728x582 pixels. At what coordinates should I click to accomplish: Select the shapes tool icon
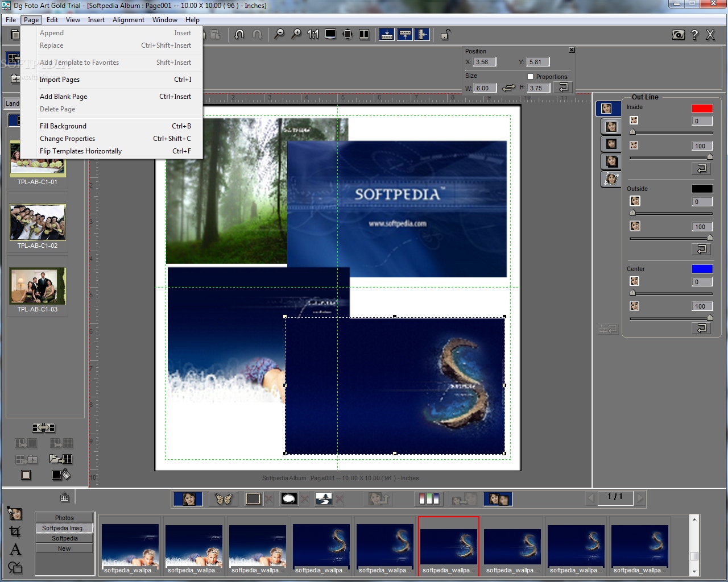[x=15, y=567]
